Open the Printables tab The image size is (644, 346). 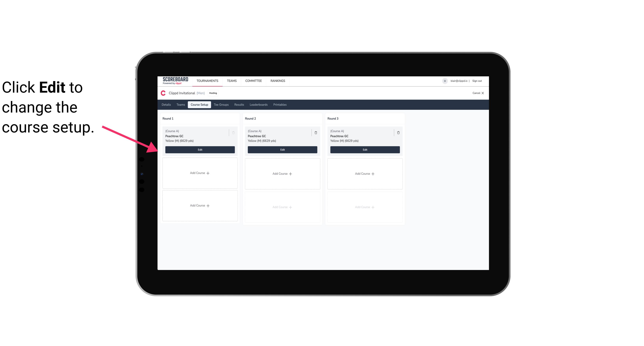(x=279, y=105)
